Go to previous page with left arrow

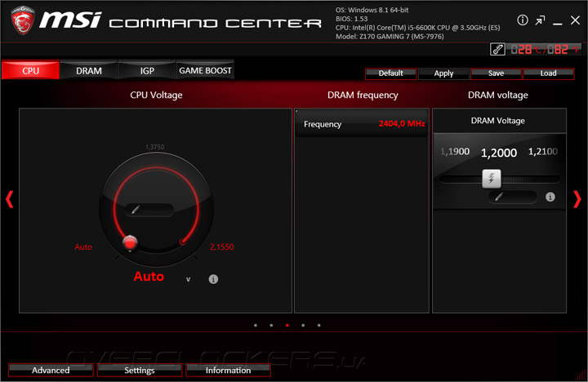pos(10,199)
